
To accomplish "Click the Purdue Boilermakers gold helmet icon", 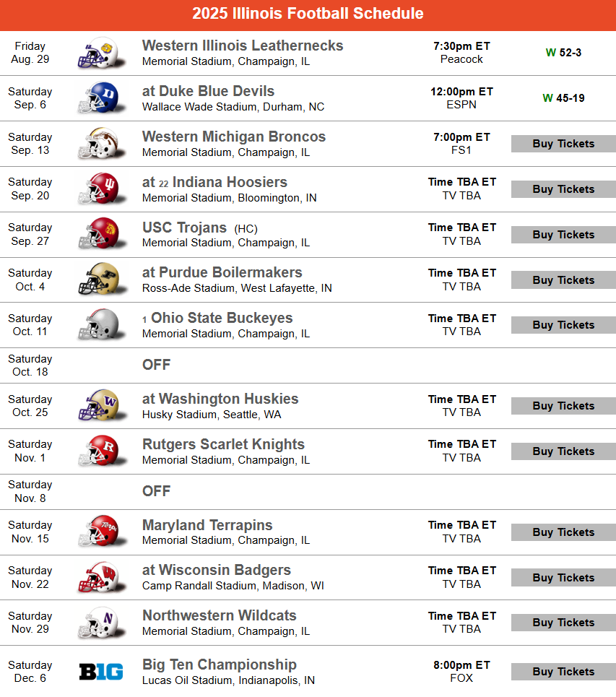I will point(101,279).
